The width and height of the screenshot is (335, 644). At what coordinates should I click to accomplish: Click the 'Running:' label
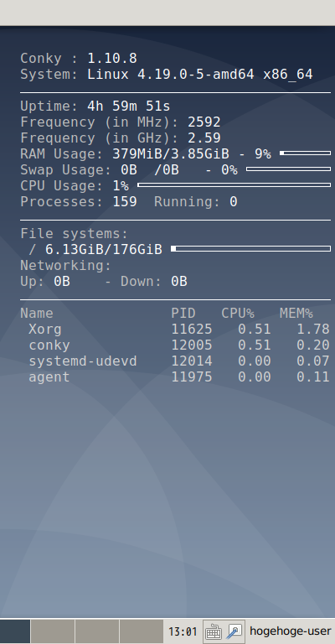pyautogui.click(x=188, y=201)
